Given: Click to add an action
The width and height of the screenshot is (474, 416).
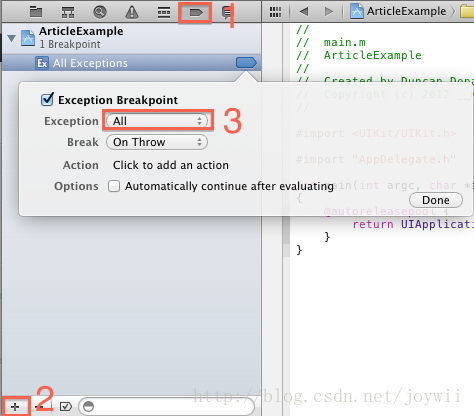Looking at the screenshot, I should click(x=171, y=165).
